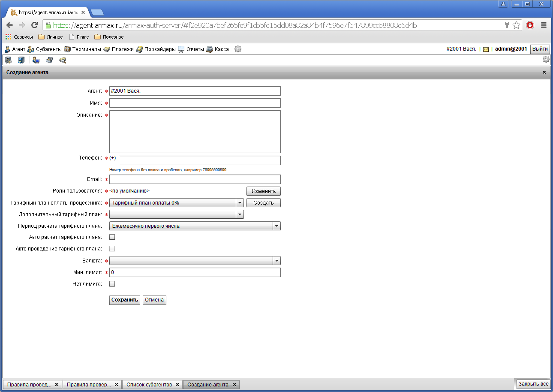Click the saved-password key icon in address bar
This screenshot has height=392, width=553.
tap(507, 25)
